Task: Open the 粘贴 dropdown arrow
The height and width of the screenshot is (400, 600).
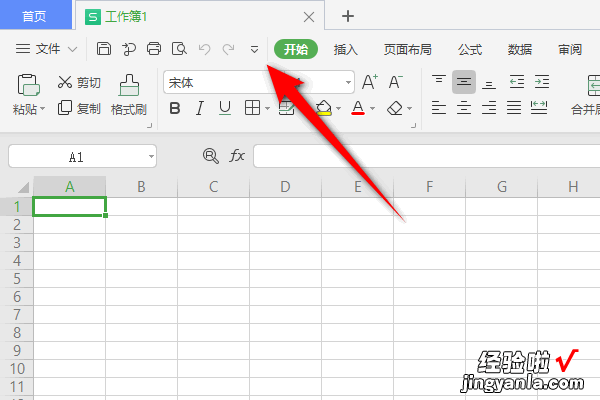Action: (x=42, y=109)
